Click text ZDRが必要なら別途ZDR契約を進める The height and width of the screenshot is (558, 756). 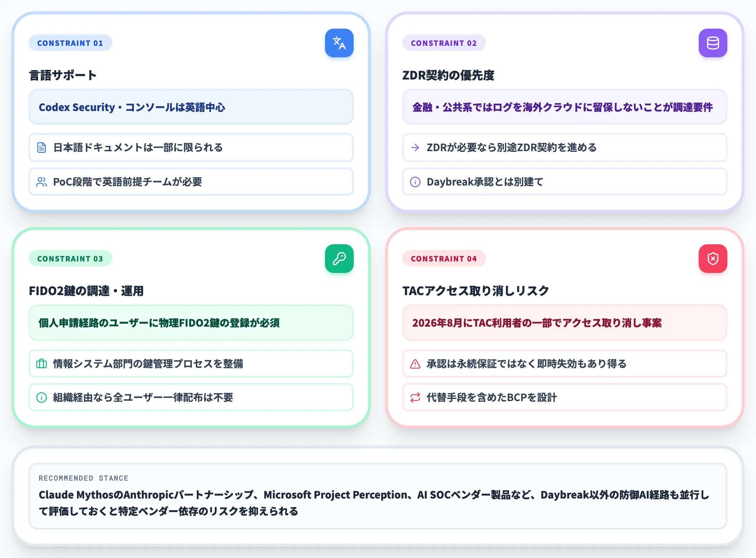(x=512, y=148)
